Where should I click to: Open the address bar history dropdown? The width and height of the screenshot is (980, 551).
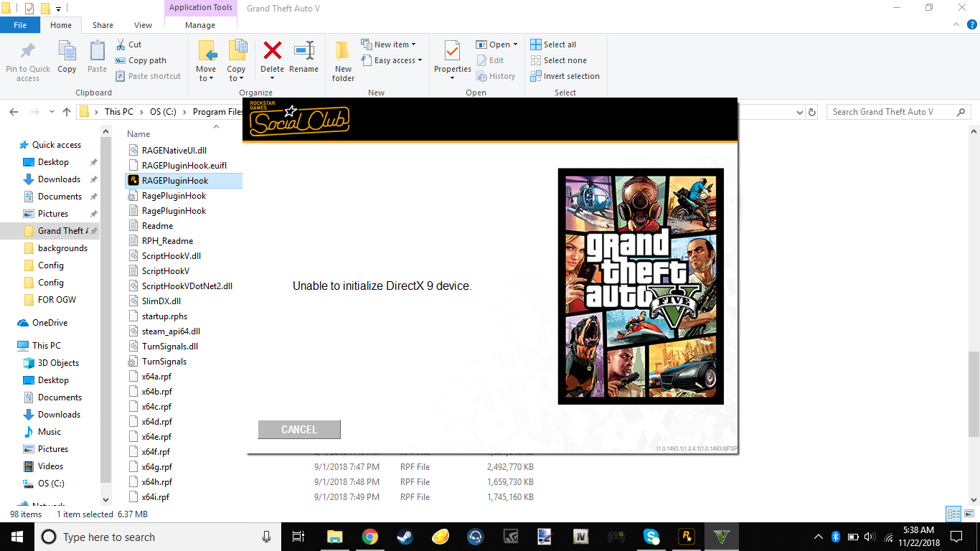coord(801,113)
